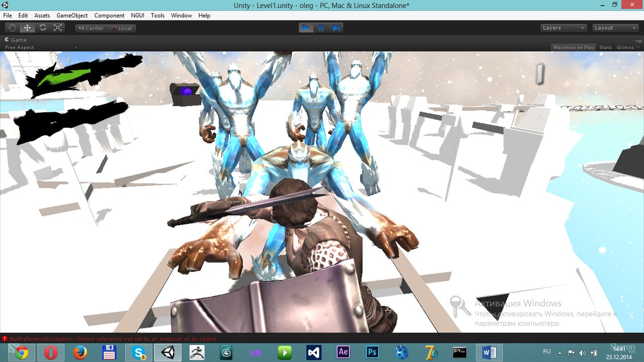The height and width of the screenshot is (362, 644).
Task: Click the dark teal spiral icon in taskbar
Action: 226,353
